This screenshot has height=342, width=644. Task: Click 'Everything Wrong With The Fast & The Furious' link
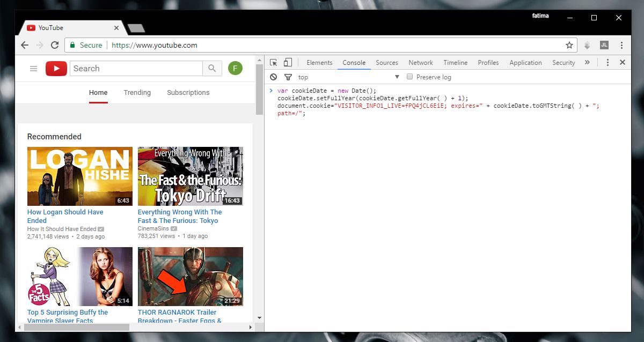(x=180, y=217)
